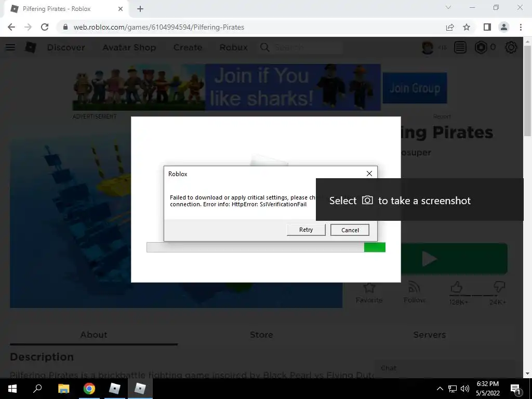Click the search magnifier icon in Roblox header
This screenshot has width=532, height=399.
point(264,47)
